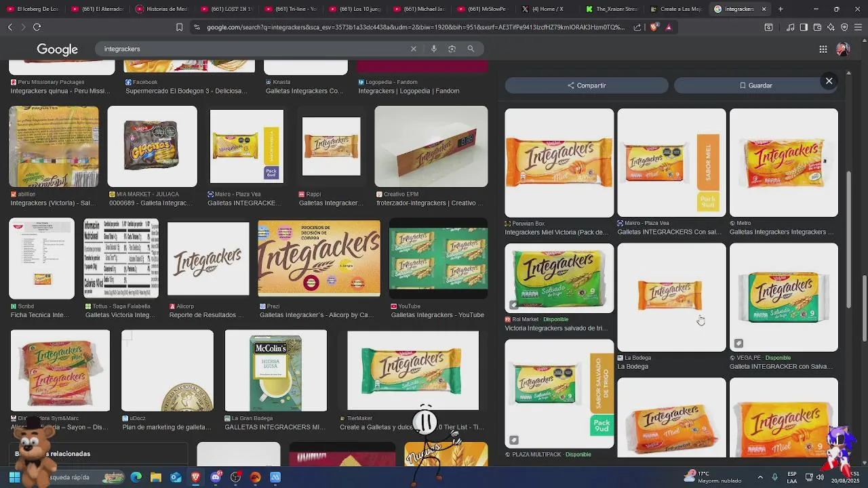Screen dimensions: 868x488
Task: Open the view site information icon before the URL
Action: coord(197,27)
